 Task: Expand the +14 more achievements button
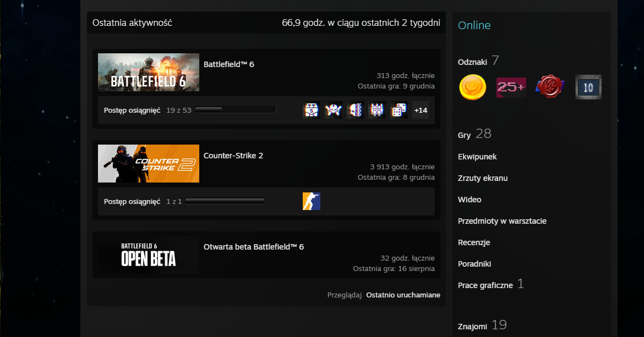coord(421,110)
